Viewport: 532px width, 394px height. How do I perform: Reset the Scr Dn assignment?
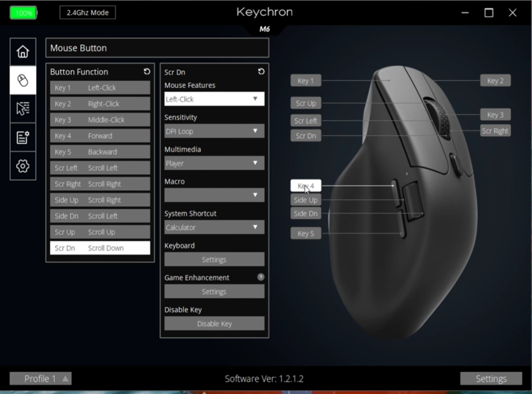(x=261, y=72)
